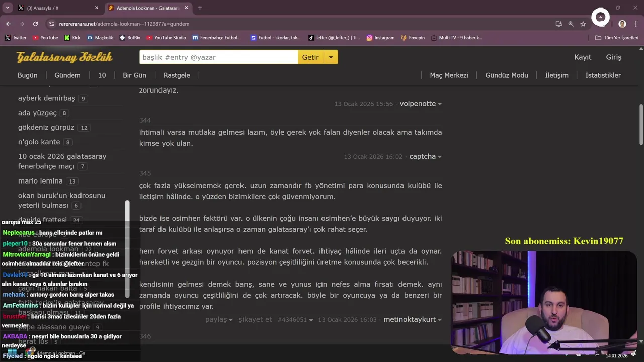The width and height of the screenshot is (644, 362).
Task: Open the 10 menu item
Action: [102, 75]
